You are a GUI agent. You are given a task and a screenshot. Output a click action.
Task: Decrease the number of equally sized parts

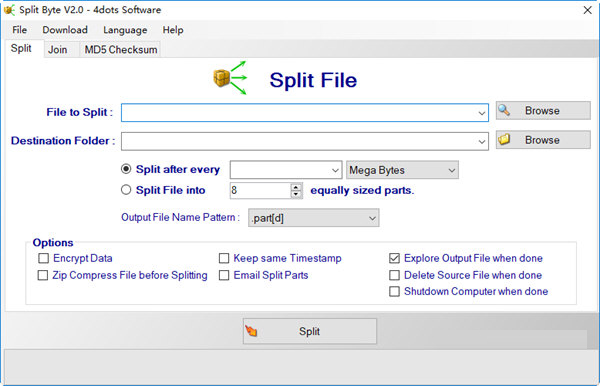point(296,194)
